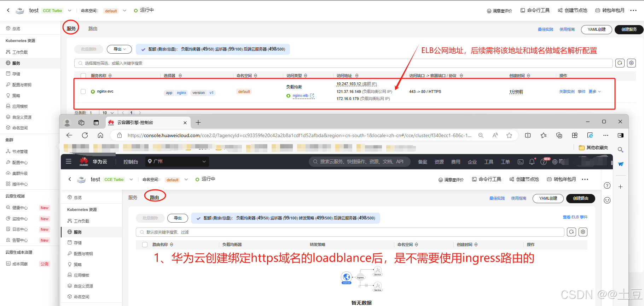
Task: Click sidebar search magnifier in Edge
Action: [x=620, y=150]
